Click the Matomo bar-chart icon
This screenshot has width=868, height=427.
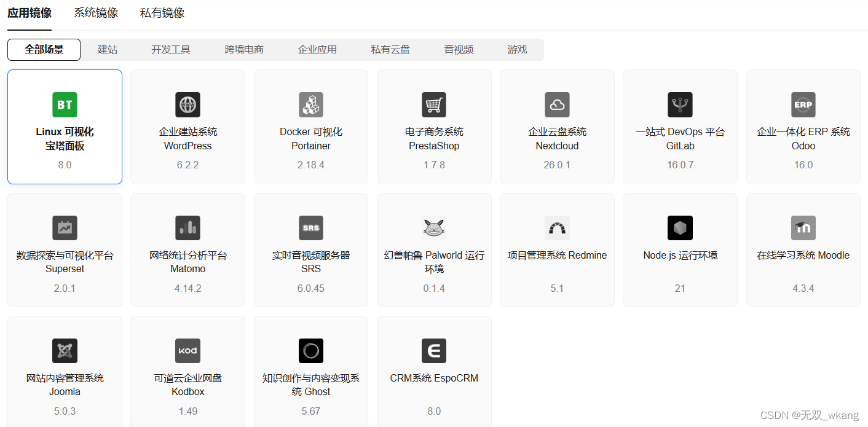point(187,228)
